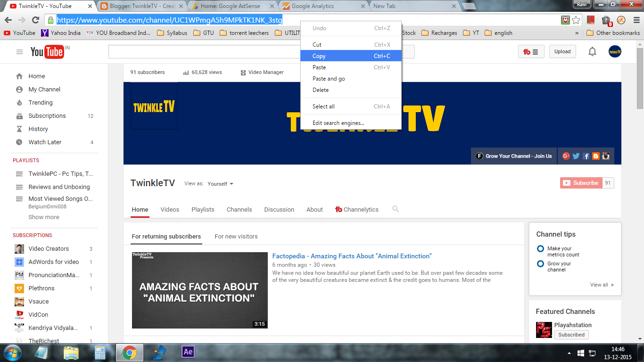644x362 pixels.
Task: Search the channel using the magnifier icon
Action: pyautogui.click(x=396, y=209)
